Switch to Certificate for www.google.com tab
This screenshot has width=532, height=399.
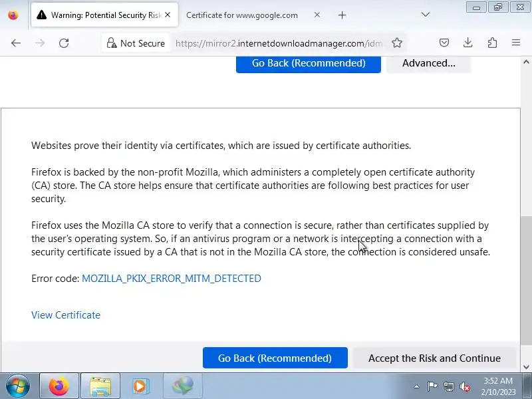[242, 15]
